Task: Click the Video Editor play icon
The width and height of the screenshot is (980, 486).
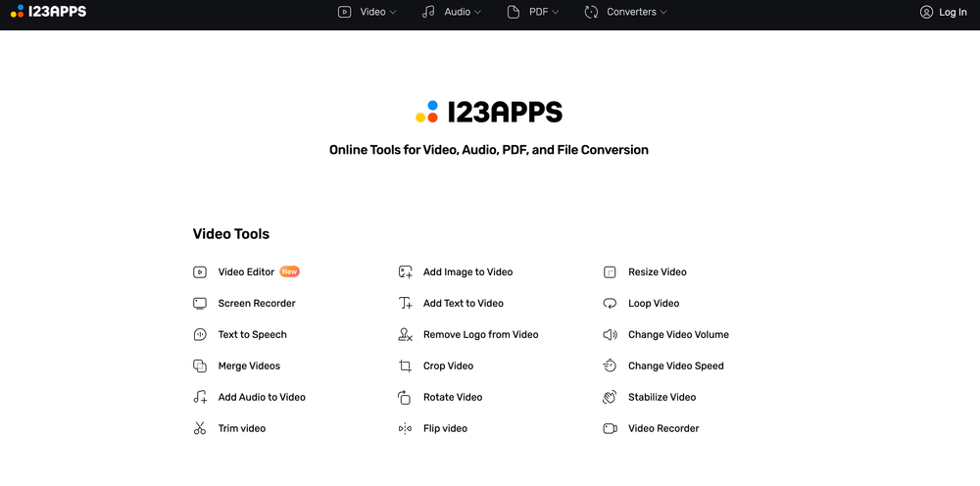Action: pyautogui.click(x=199, y=272)
